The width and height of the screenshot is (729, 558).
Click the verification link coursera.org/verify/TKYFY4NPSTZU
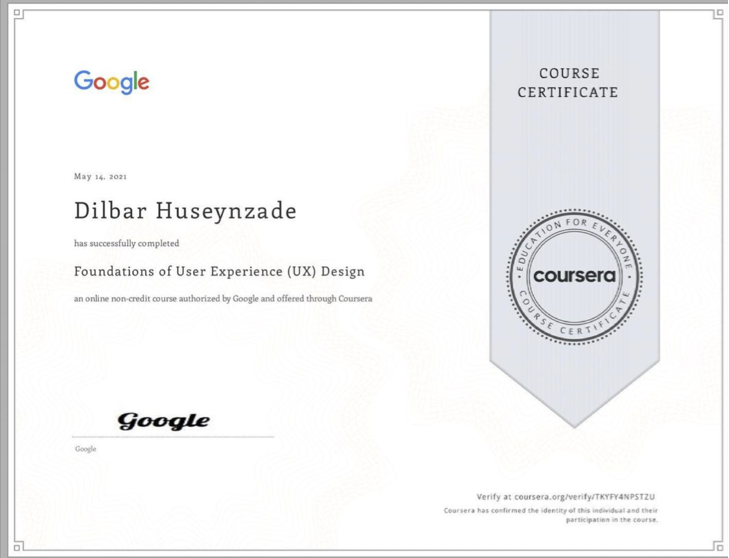point(585,497)
